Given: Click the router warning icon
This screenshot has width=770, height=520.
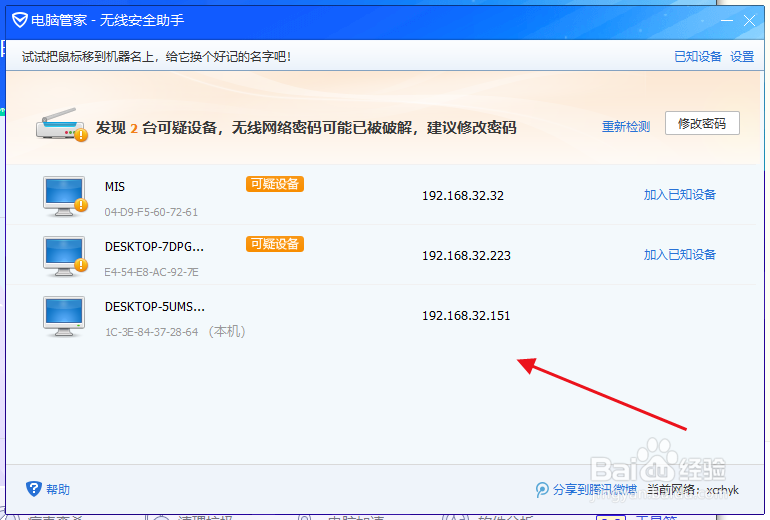Looking at the screenshot, I should point(61,125).
